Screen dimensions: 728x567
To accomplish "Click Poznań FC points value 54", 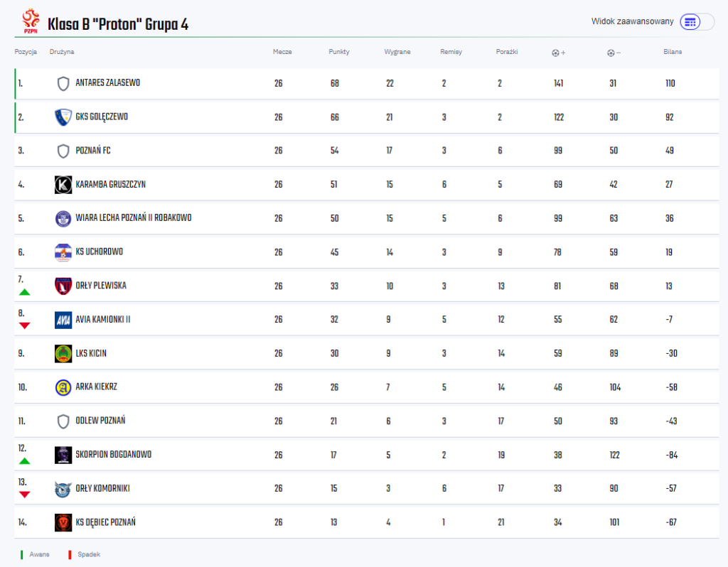I will [x=334, y=151].
